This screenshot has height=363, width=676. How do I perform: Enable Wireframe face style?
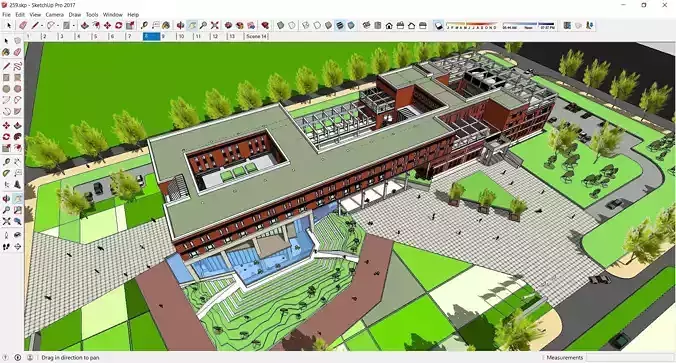(x=306, y=25)
